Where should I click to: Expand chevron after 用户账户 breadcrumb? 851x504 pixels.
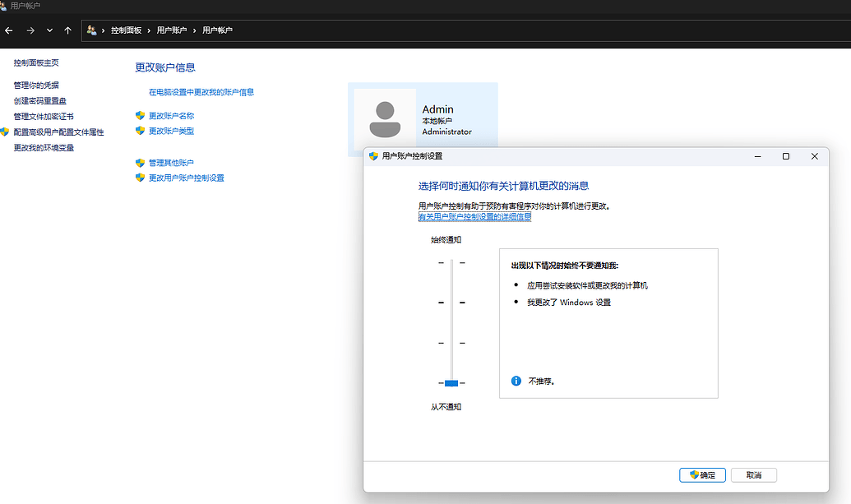194,30
